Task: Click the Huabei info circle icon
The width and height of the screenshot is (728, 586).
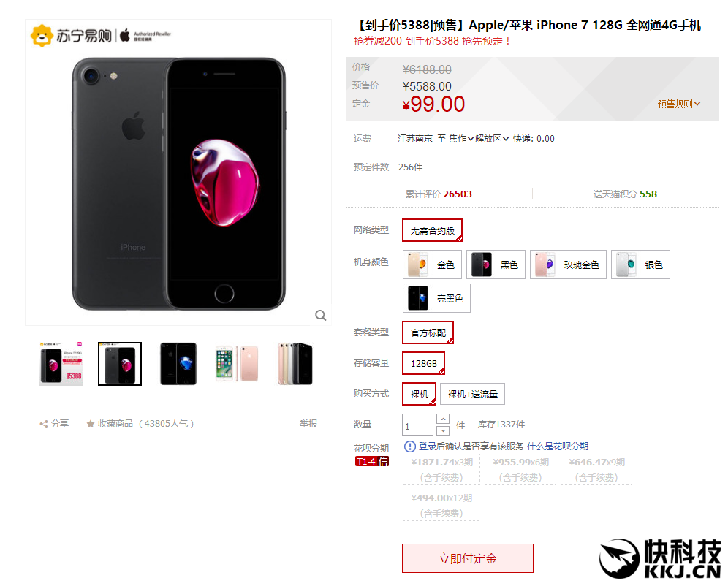Action: click(409, 446)
